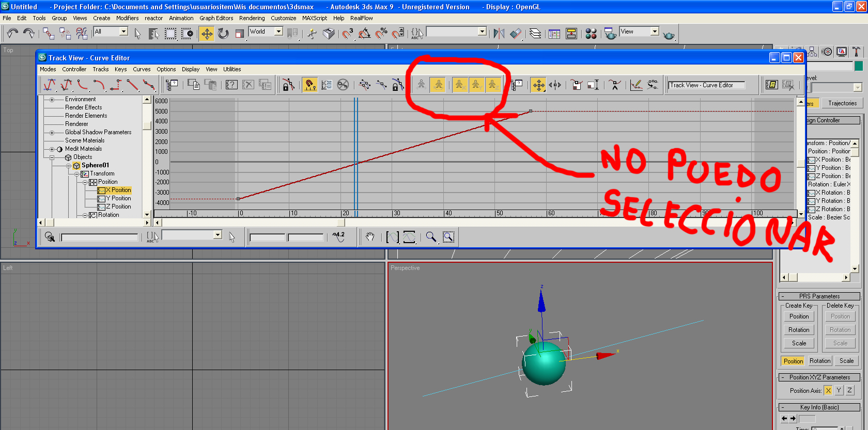This screenshot has height=430, width=868.
Task: Toggle Snap Frames magnet in Track View
Action: 309,85
